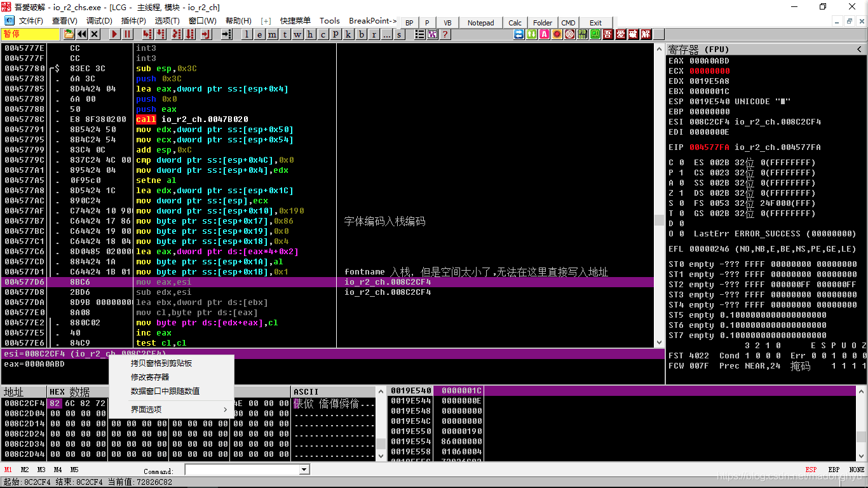Open the 文件(F) menu
The height and width of the screenshot is (488, 868).
pos(31,21)
